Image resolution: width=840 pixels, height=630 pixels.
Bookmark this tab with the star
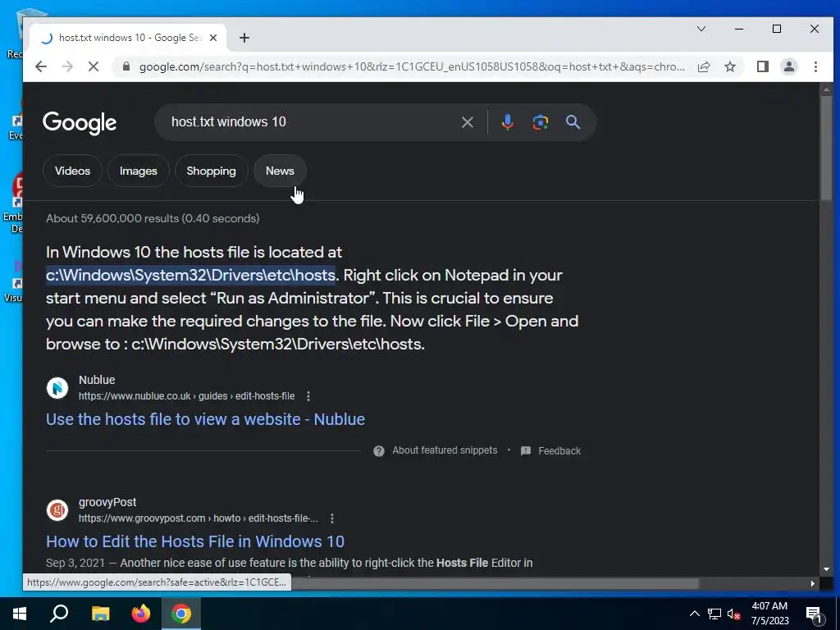[729, 66]
